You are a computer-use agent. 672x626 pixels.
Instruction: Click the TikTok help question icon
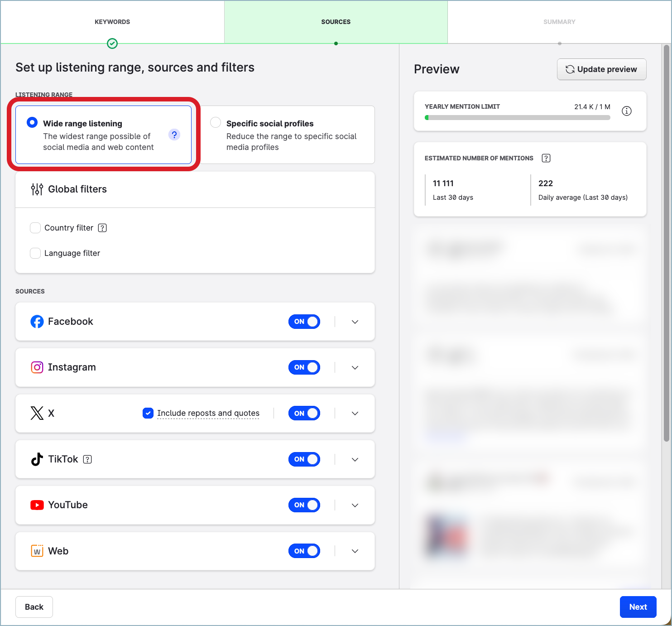88,459
